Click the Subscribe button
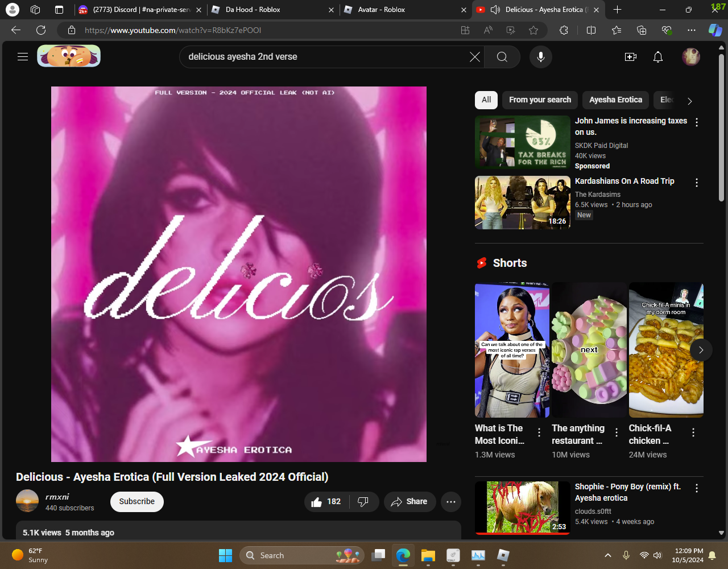The width and height of the screenshot is (728, 569). coord(137,501)
